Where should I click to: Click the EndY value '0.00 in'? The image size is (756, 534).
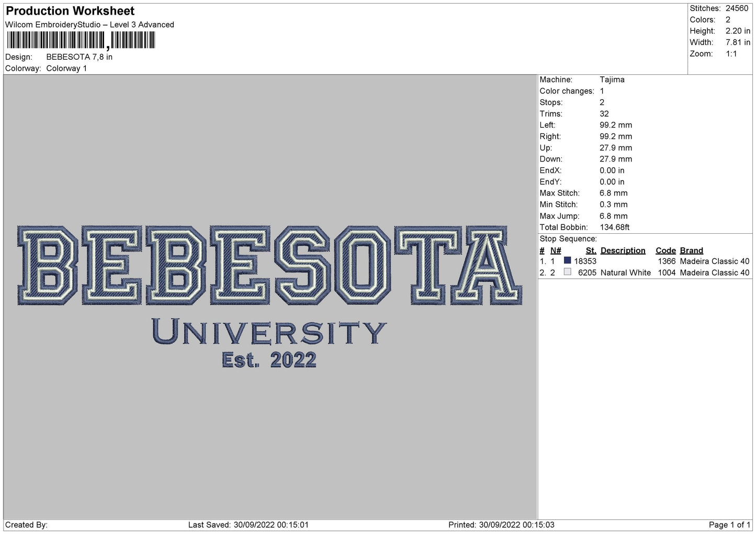point(612,182)
